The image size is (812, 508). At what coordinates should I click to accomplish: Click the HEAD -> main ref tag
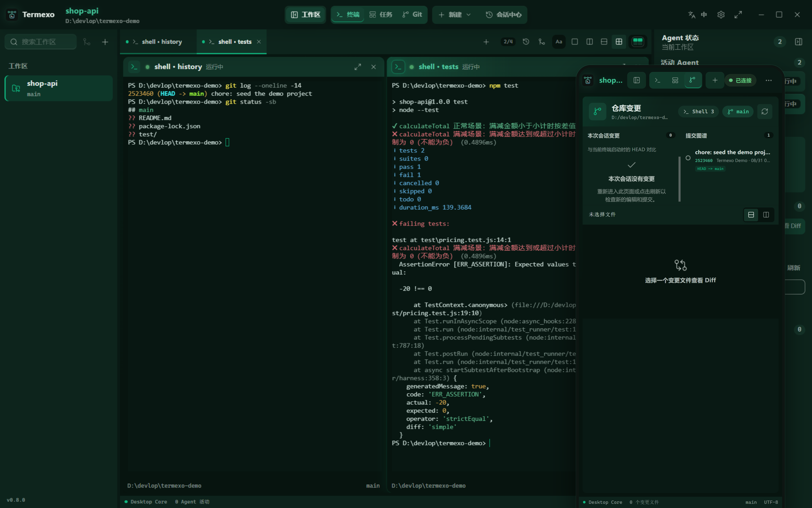[x=710, y=169]
